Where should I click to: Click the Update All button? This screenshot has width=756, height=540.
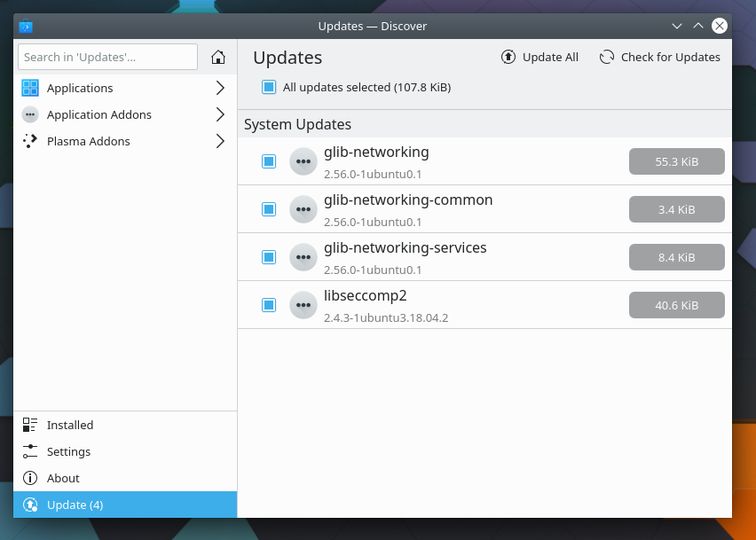pos(539,58)
